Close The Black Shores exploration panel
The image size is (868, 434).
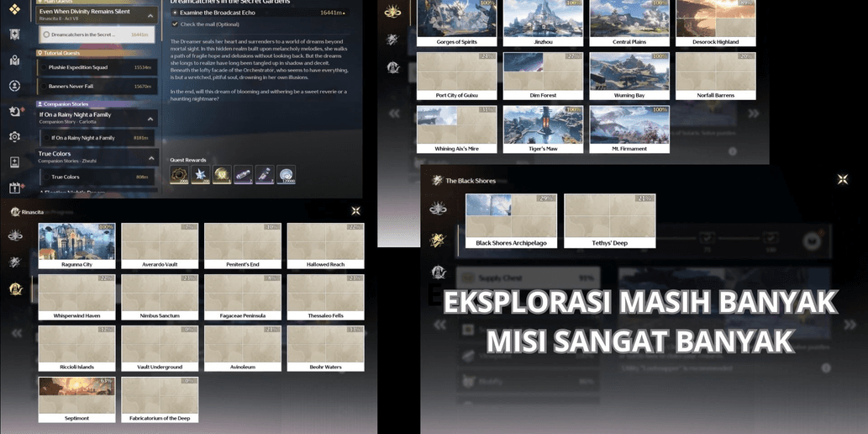[843, 179]
